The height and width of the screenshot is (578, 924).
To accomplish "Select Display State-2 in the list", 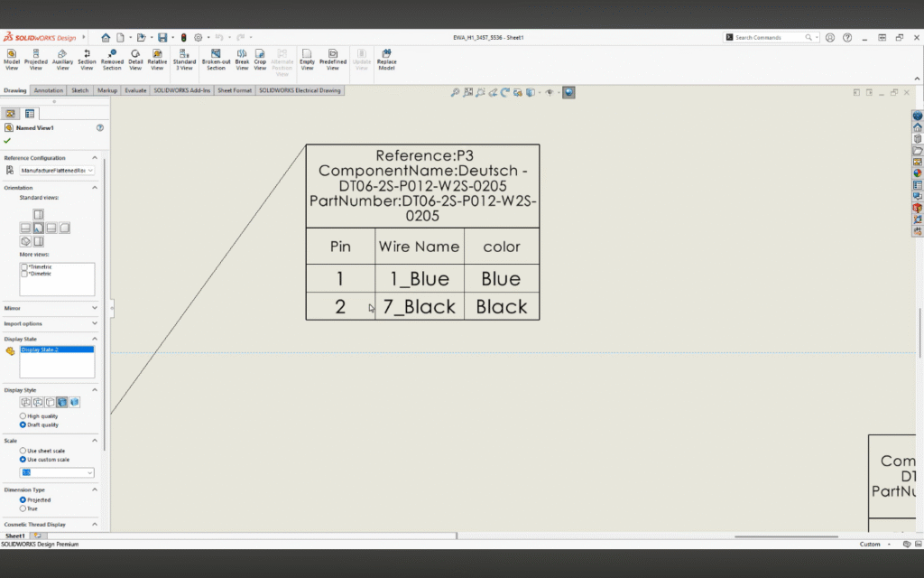I will tap(40, 350).
